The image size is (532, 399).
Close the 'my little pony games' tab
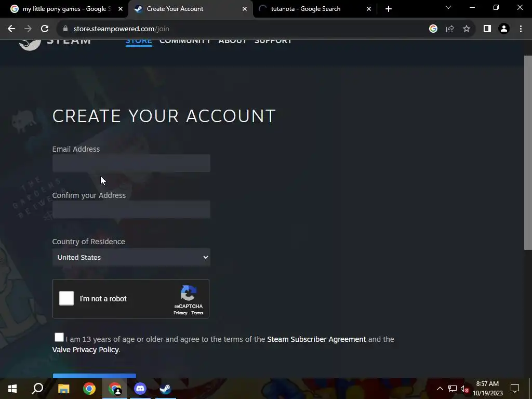coord(121,9)
